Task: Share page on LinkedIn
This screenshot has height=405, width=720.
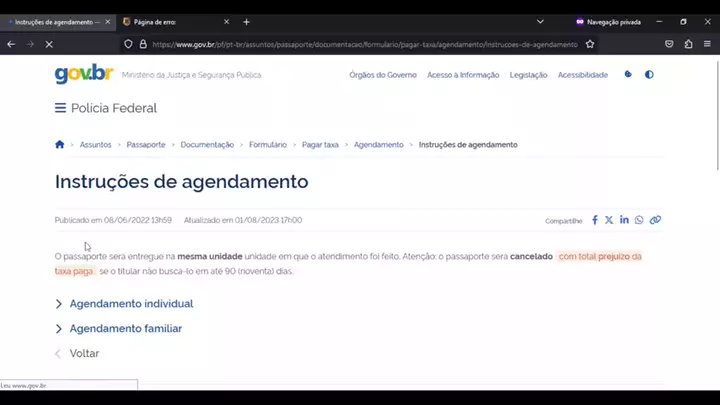Action: pyautogui.click(x=624, y=220)
